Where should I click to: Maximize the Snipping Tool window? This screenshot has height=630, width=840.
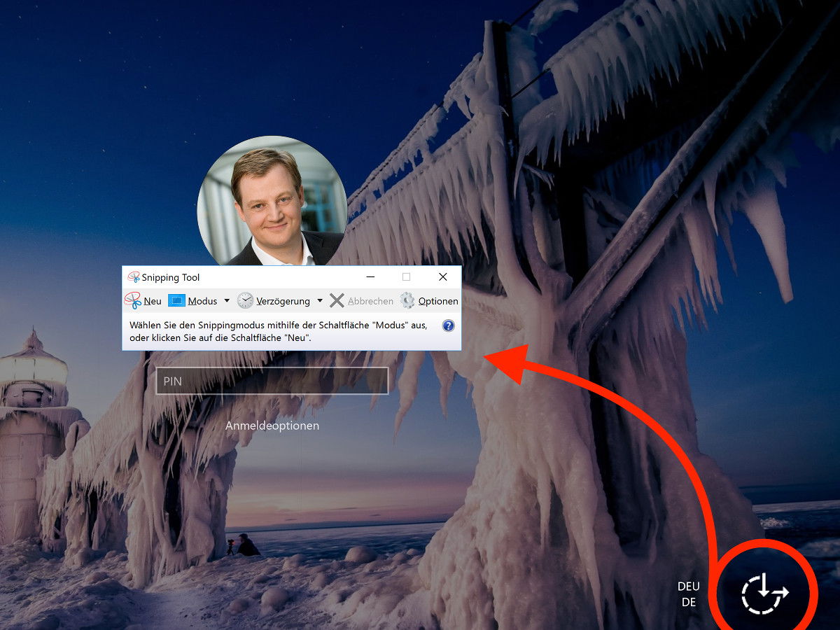406,277
